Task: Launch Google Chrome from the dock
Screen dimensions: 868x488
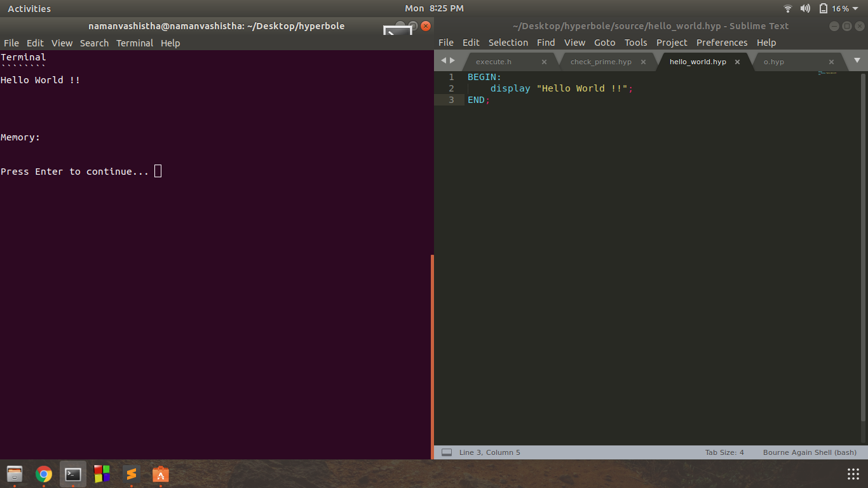Action: pyautogui.click(x=43, y=474)
